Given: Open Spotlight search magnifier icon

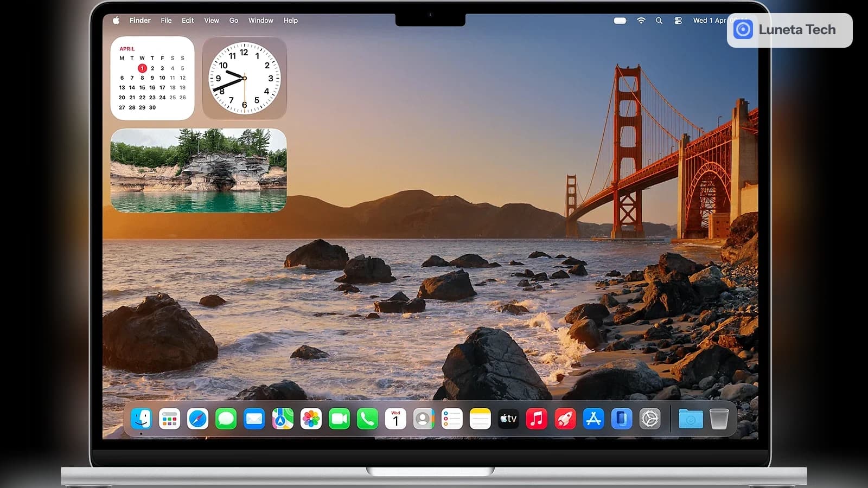Looking at the screenshot, I should (659, 21).
